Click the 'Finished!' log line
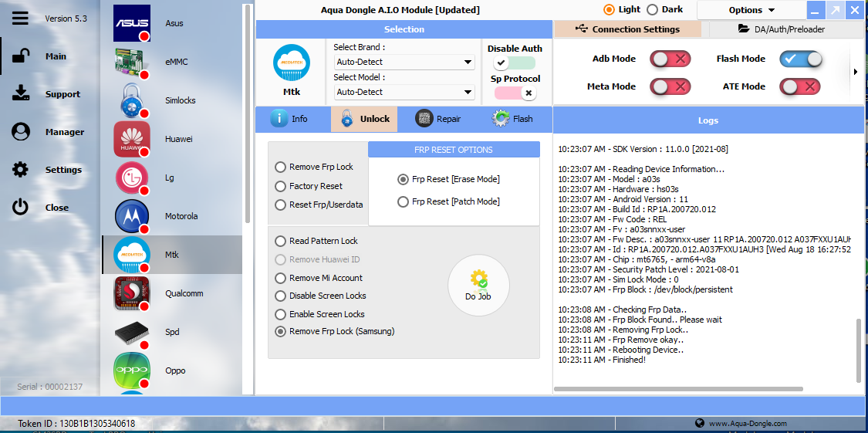868x433 pixels. [x=602, y=360]
